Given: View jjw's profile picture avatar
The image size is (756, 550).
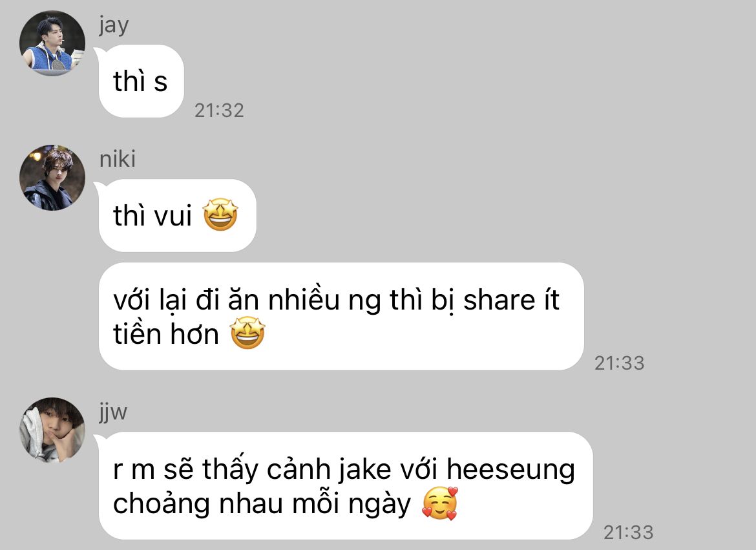Looking at the screenshot, I should point(52,430).
